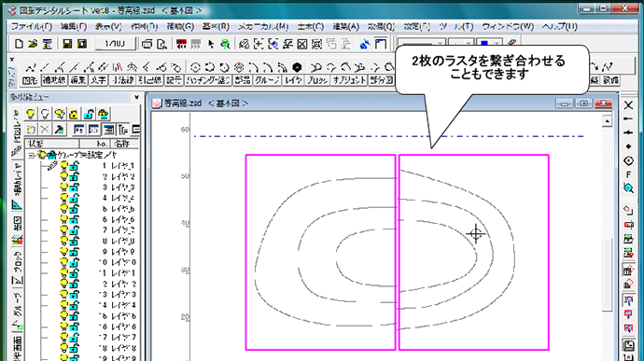Toggle the lock of layer 10
644x361 pixels.
click(x=74, y=262)
